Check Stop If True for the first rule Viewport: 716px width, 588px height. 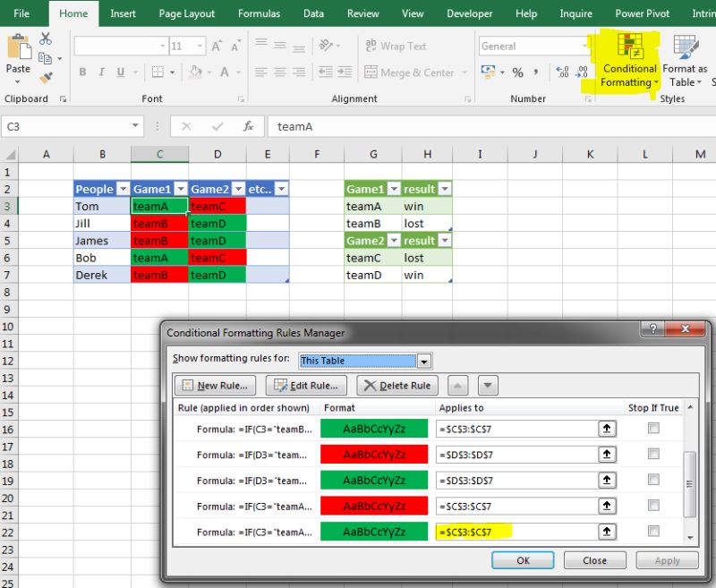(653, 427)
